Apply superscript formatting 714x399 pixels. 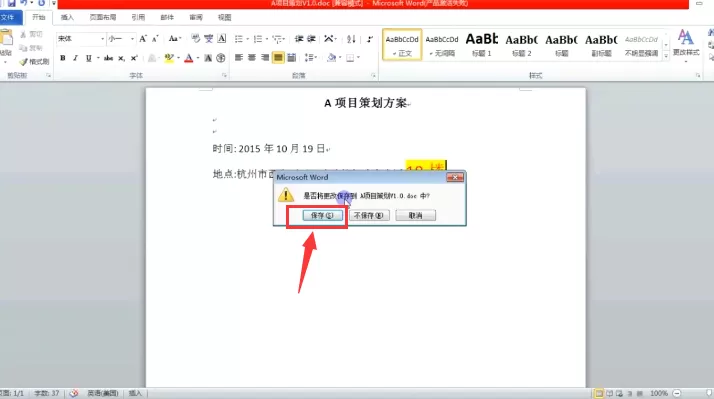coord(134,58)
